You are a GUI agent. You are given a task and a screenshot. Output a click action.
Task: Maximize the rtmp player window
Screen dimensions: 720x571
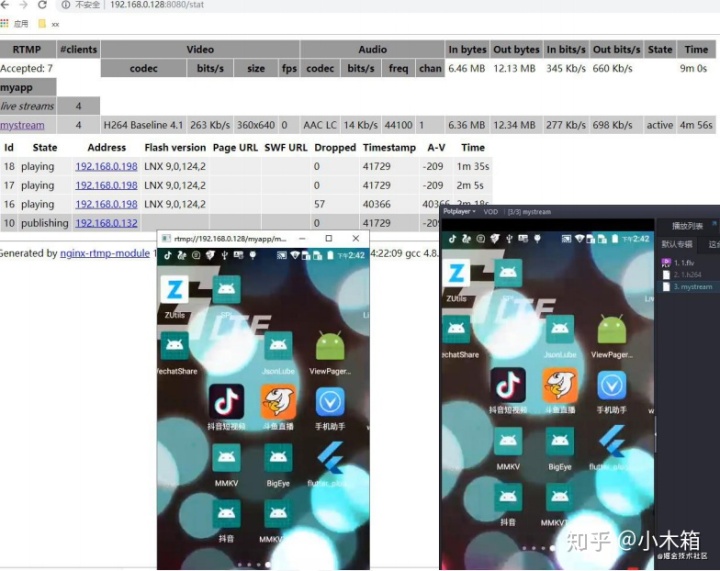coord(329,239)
